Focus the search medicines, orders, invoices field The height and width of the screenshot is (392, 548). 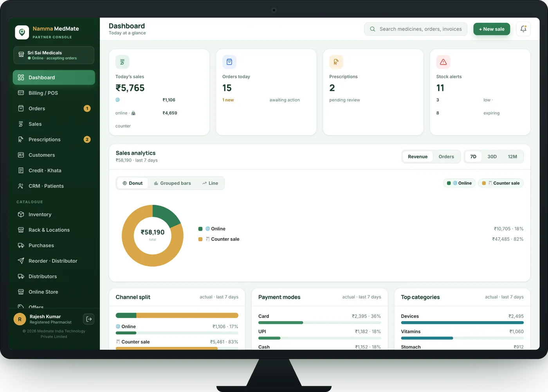[416, 29]
